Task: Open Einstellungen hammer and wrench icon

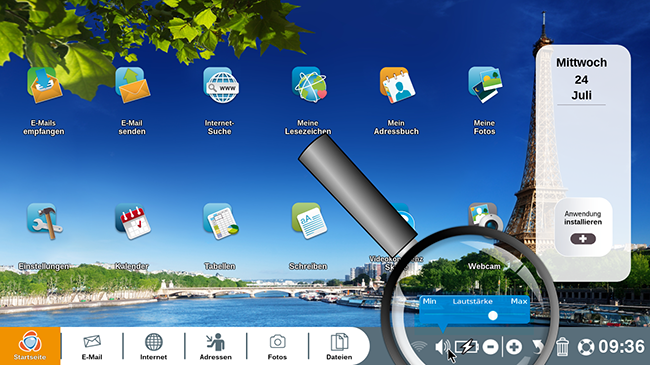Action: point(44,221)
